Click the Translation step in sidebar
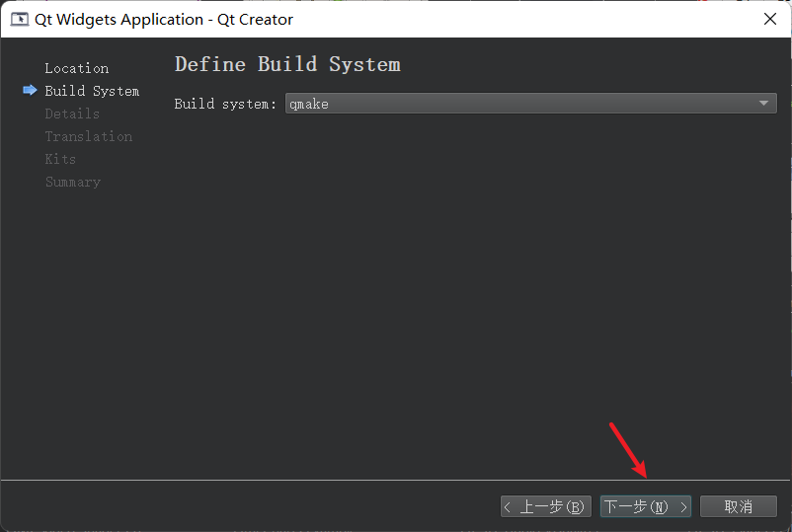Screen dimensions: 792x532 point(89,136)
